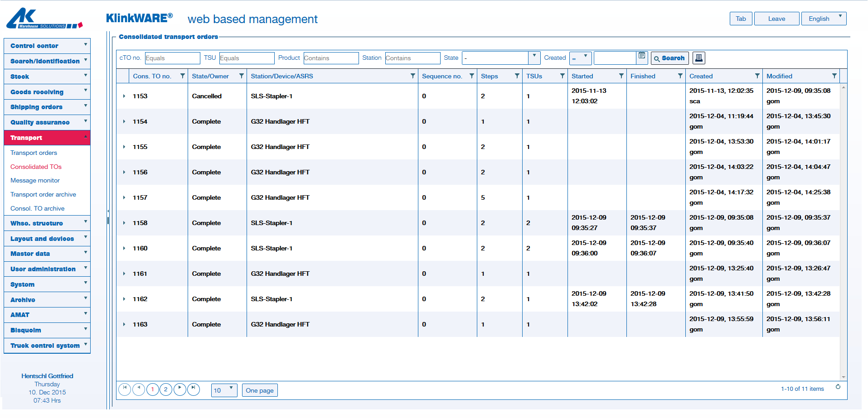
Task: Focus the Station input field
Action: [x=412, y=58]
